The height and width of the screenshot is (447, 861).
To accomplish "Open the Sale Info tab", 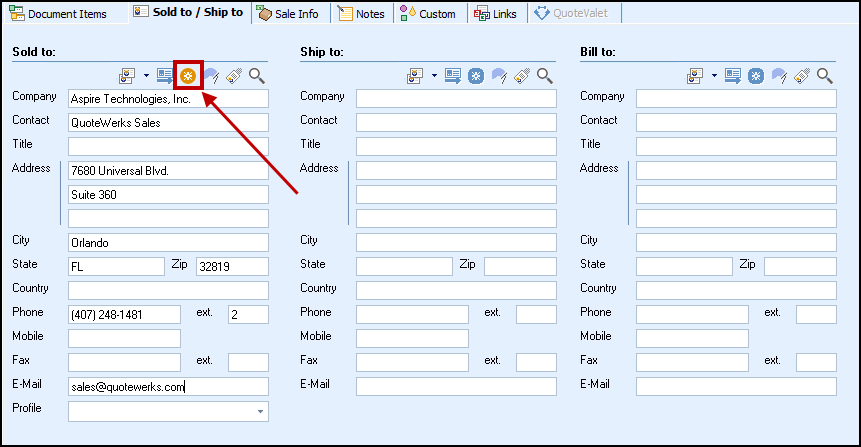I will [289, 14].
